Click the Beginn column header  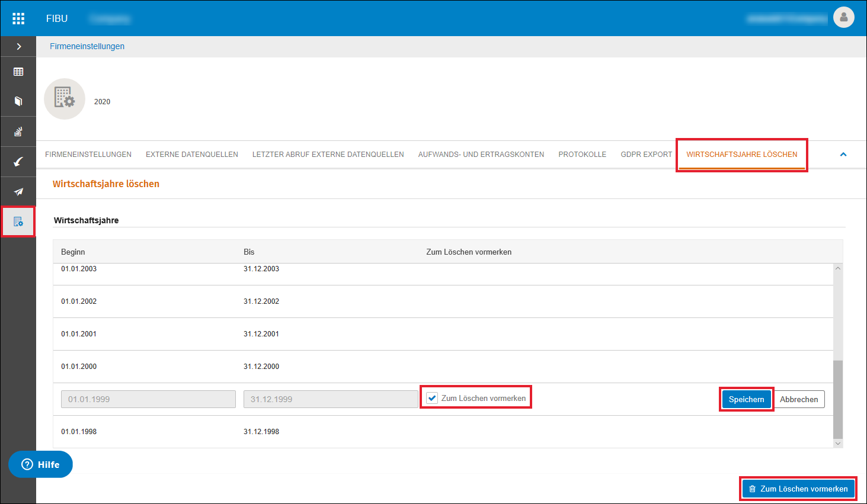pyautogui.click(x=73, y=252)
